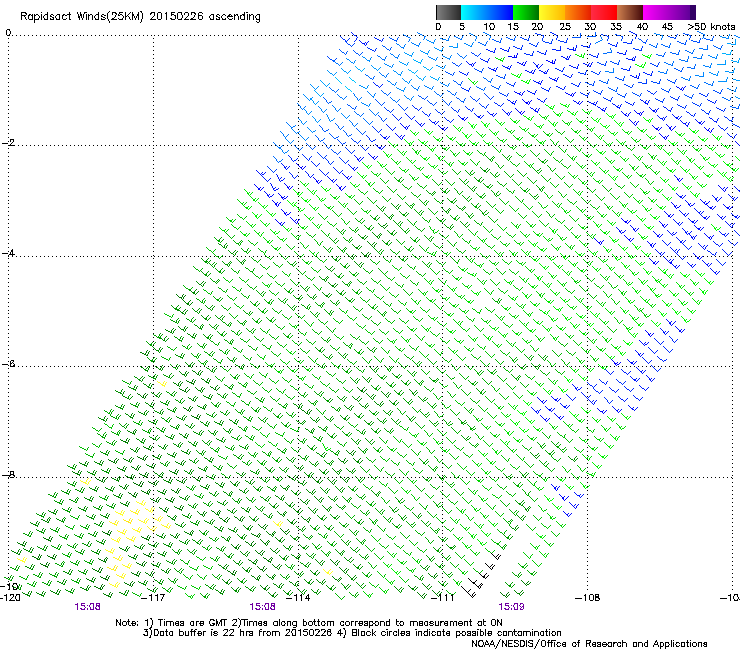Select the "-8" latitude axis label
Screen dimensions: 740x650
(8, 474)
